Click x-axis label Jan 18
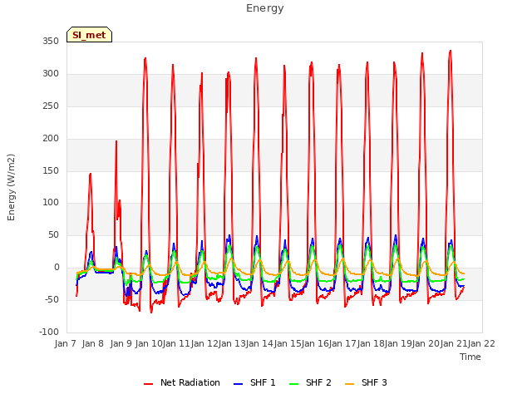The height and width of the screenshot is (399, 532). coord(371,343)
